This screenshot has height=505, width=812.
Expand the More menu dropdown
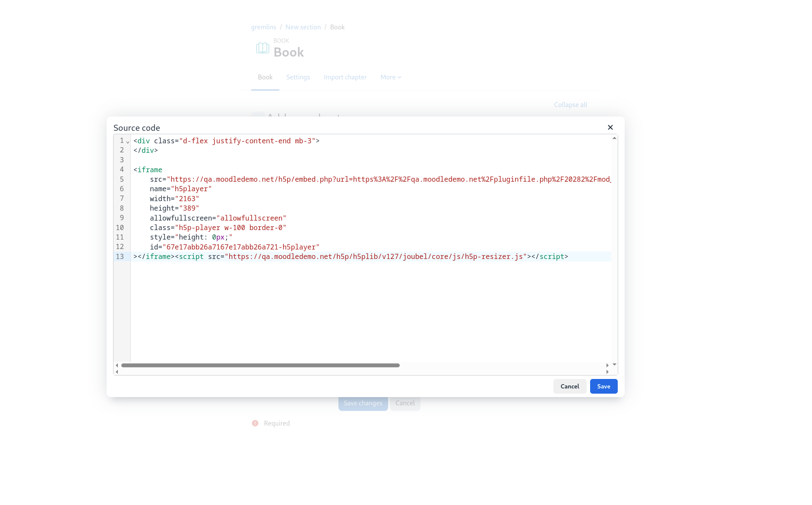391,77
